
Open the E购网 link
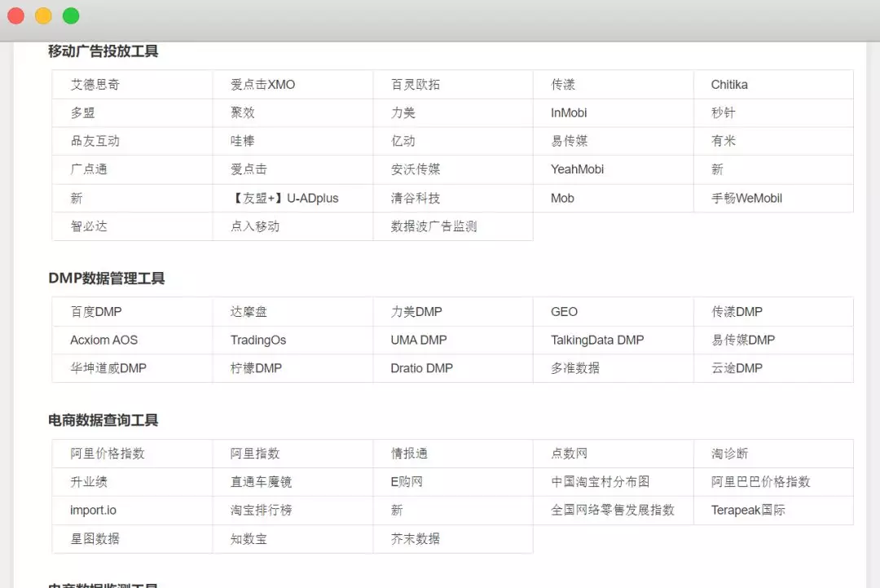click(407, 482)
